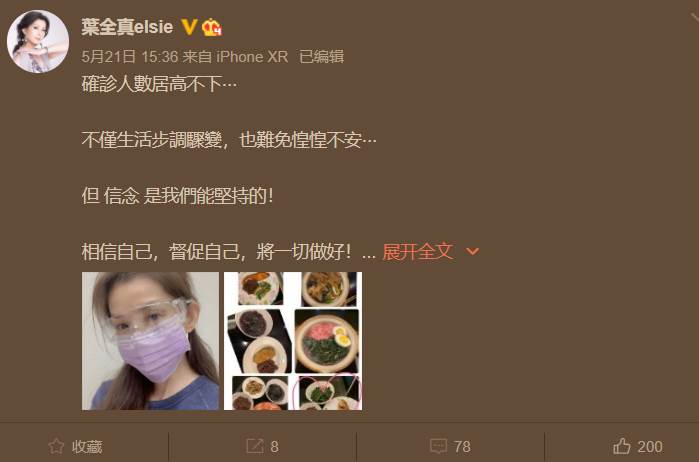Viewport: 699px width, 462px height.
Task: Click the iPhone XR source link
Action: (x=252, y=57)
